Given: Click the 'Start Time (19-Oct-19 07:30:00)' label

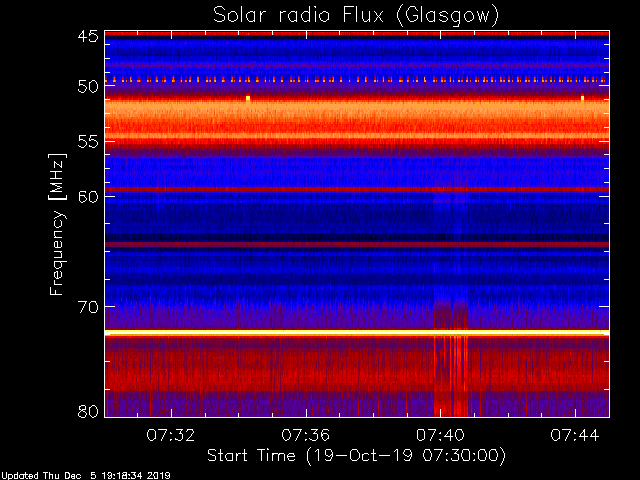Looking at the screenshot, I should 356,455.
